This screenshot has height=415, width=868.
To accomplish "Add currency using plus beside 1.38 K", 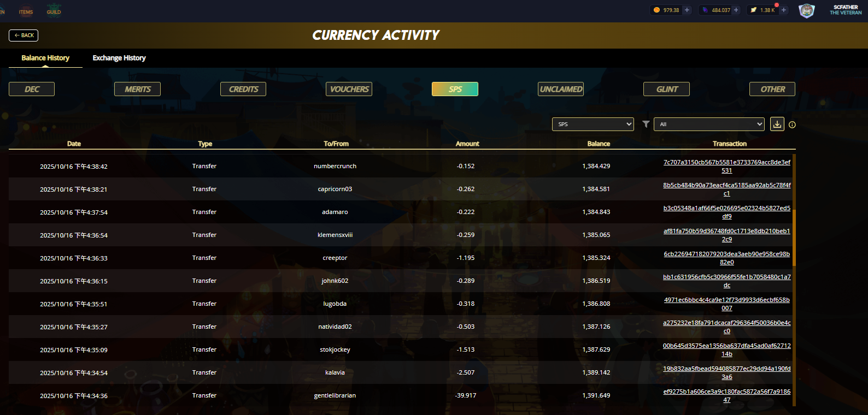I will pyautogui.click(x=784, y=10).
